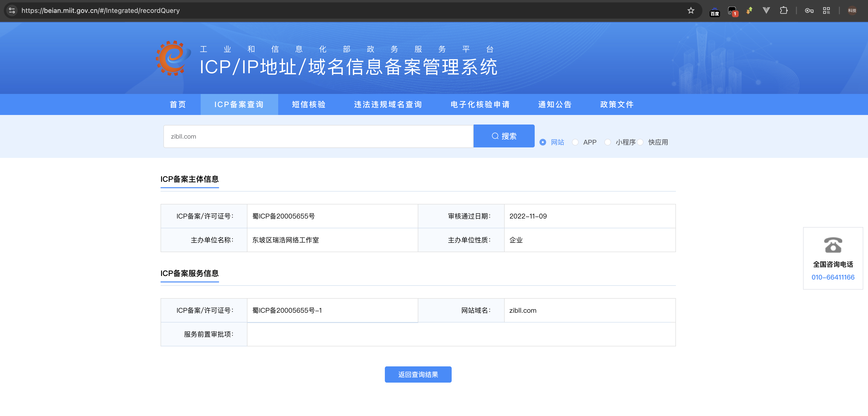Select the APP radio button
868x416 pixels.
575,142
